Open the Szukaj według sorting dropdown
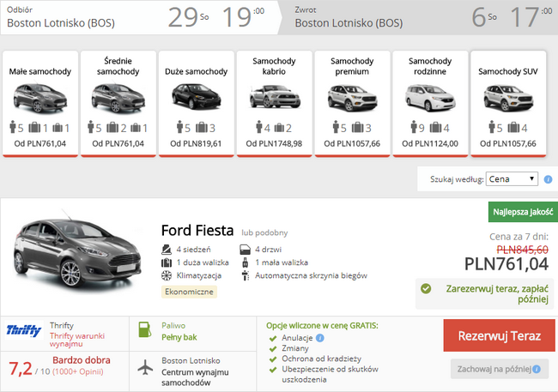The width and height of the screenshot is (558, 392). (512, 179)
